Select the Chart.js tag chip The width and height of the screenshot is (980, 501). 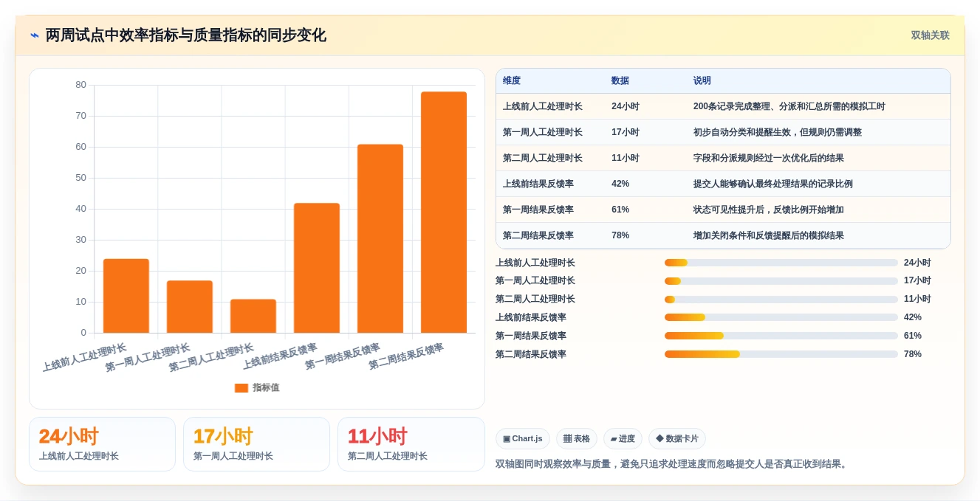coord(523,438)
